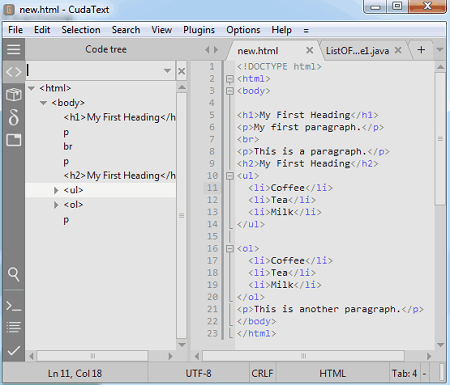Image resolution: width=450 pixels, height=385 pixels.
Task: Open the Options menu
Action: click(243, 30)
